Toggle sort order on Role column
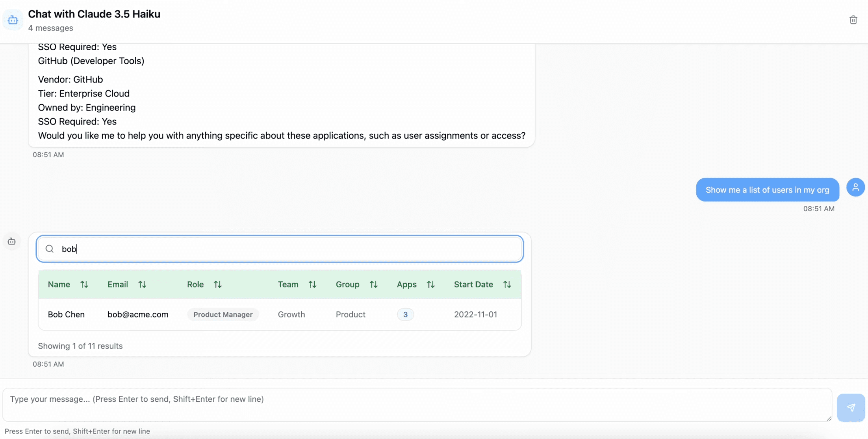This screenshot has height=439, width=868. tap(218, 285)
